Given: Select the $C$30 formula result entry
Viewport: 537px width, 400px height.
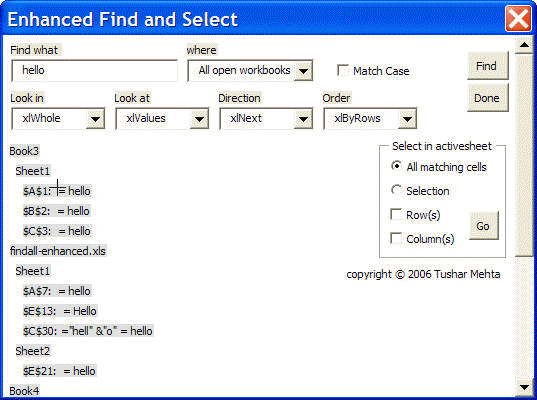Looking at the screenshot, I should click(x=88, y=331).
